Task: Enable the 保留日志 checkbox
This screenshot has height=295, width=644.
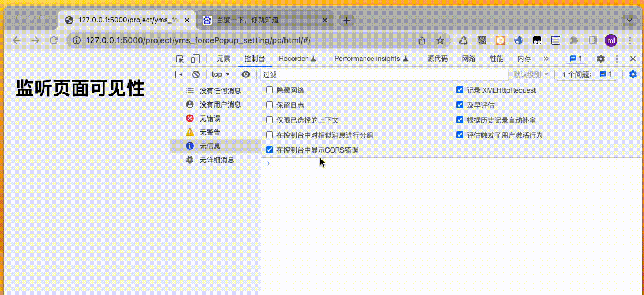Action: (269, 105)
